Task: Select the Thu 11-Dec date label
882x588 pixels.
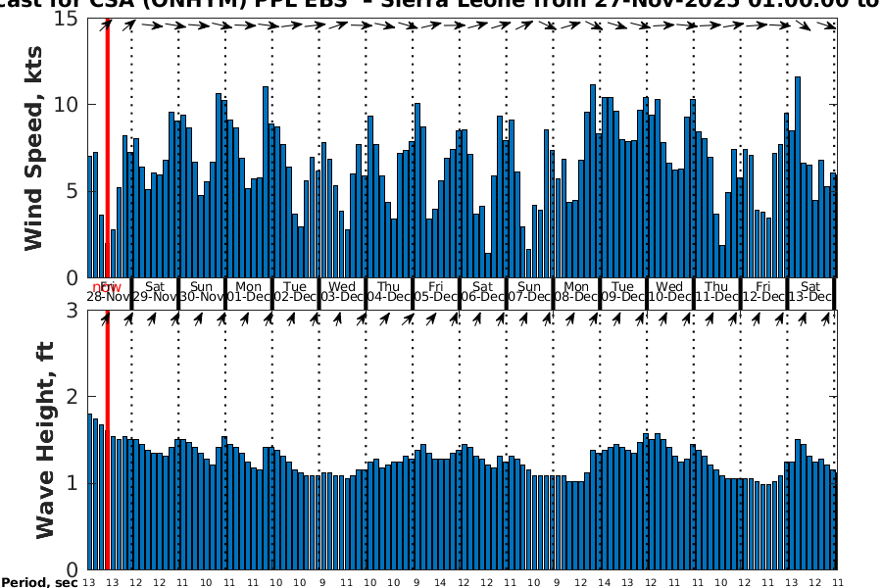Action: 716,291
